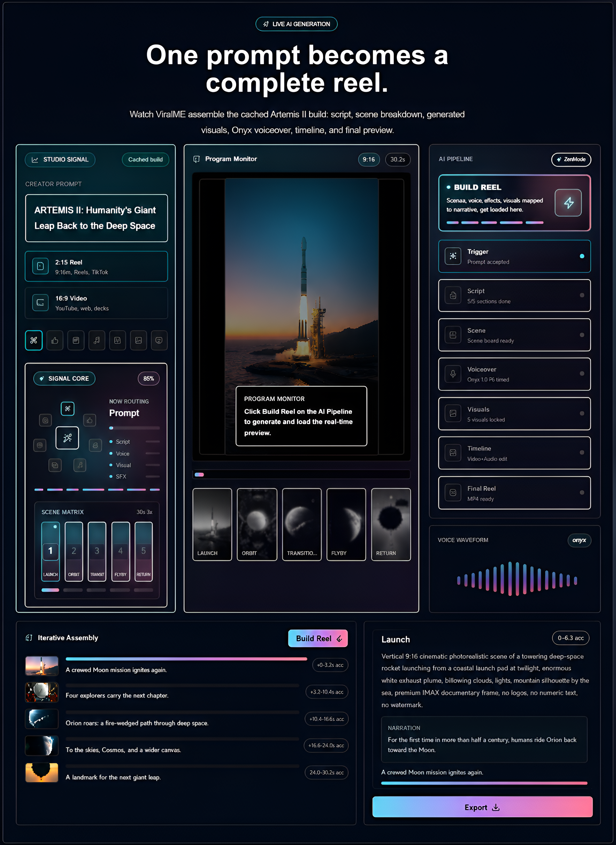Click 'Four explorers carry the next chapter.' row

(186, 692)
